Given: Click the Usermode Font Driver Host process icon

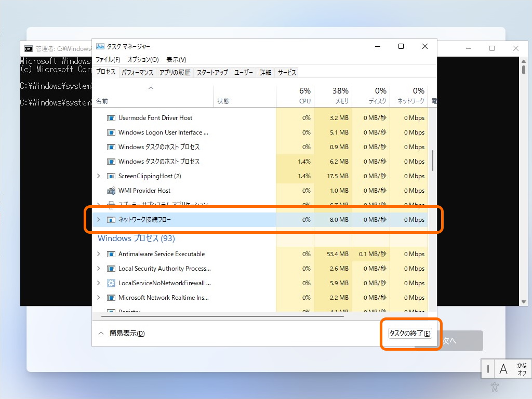Looking at the screenshot, I should tap(111, 118).
